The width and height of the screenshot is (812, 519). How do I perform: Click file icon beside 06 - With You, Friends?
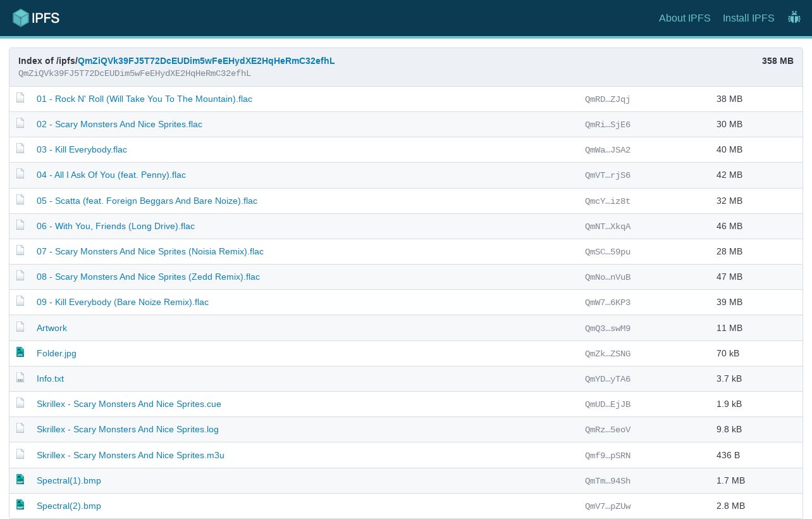click(x=20, y=225)
